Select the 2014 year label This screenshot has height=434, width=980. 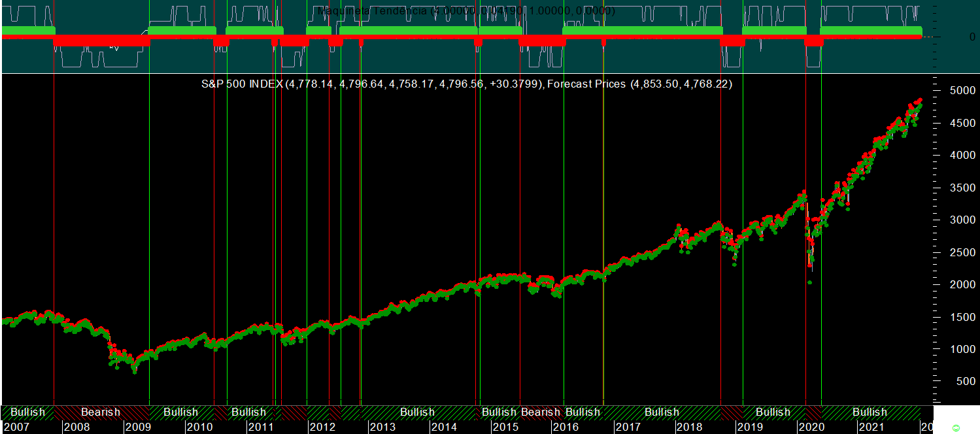pos(444,427)
